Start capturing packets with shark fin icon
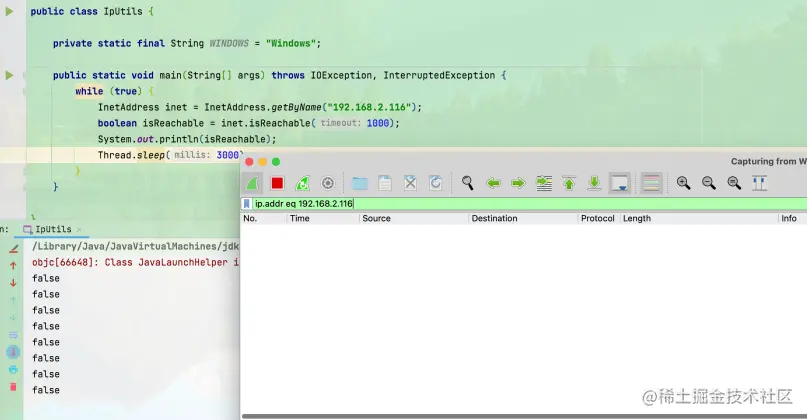Viewport: 807px width, 420px height. click(252, 183)
